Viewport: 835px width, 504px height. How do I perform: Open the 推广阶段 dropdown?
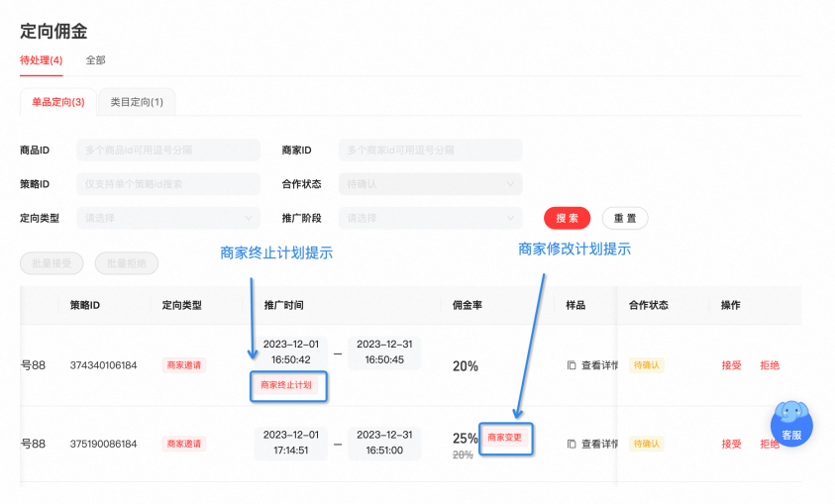coord(430,218)
